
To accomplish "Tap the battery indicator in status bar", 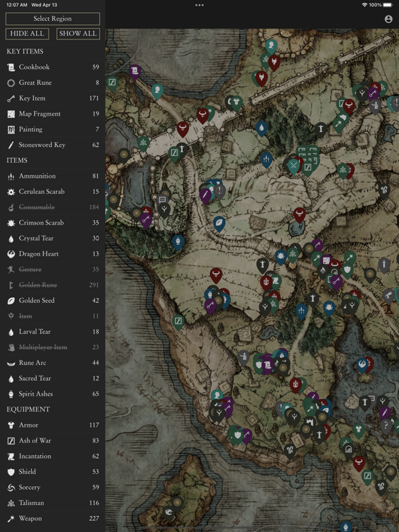I will pos(388,5).
